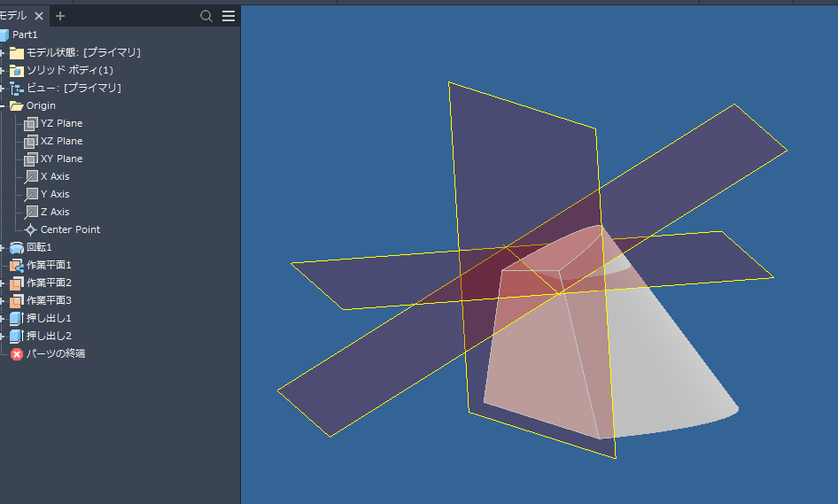Close the モデル tab
The image size is (838, 504).
pos(39,16)
